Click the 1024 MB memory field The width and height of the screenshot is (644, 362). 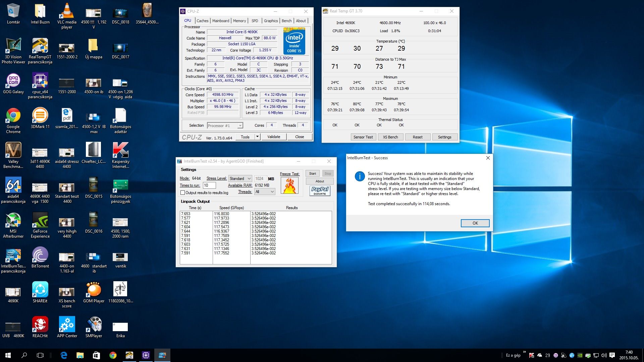tap(260, 179)
